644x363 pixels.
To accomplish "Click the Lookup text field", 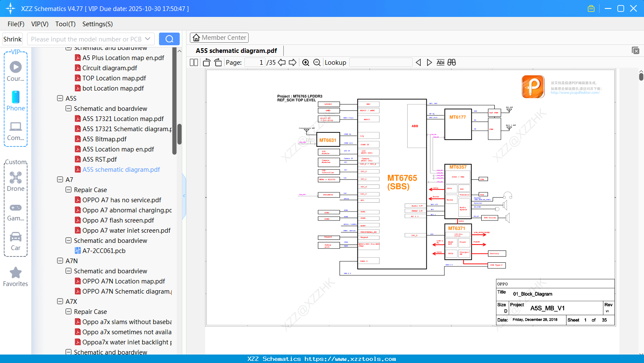I will point(381,63).
